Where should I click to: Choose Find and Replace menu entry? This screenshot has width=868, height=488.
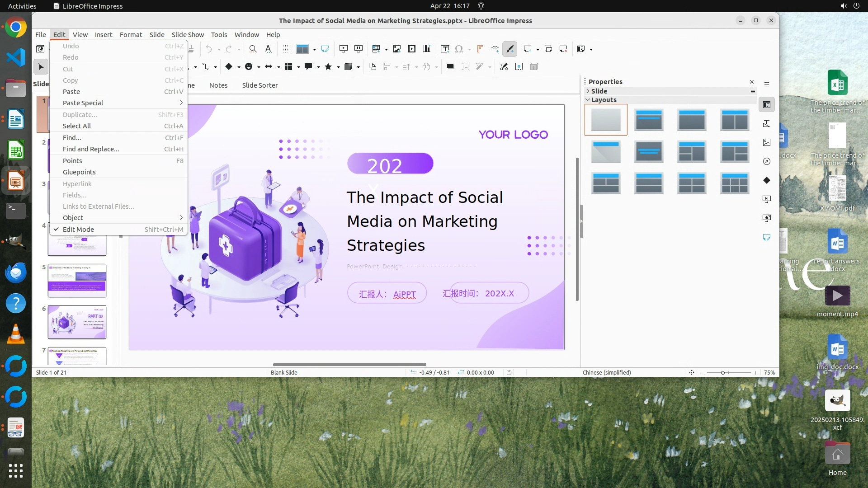[91, 149]
